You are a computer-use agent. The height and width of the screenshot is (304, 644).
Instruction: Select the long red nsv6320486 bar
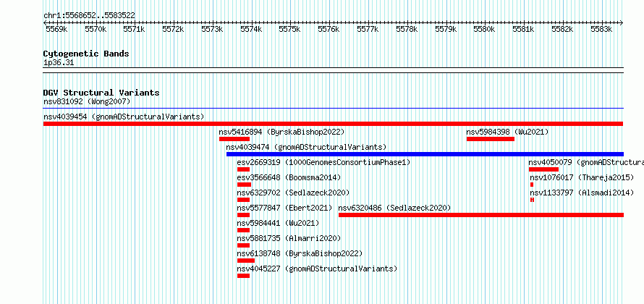(481, 215)
